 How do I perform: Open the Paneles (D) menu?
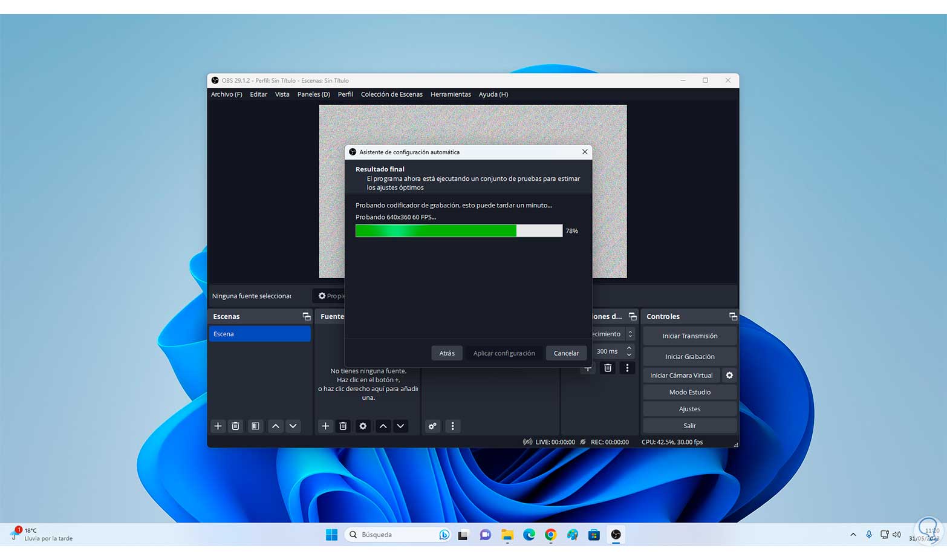coord(313,94)
